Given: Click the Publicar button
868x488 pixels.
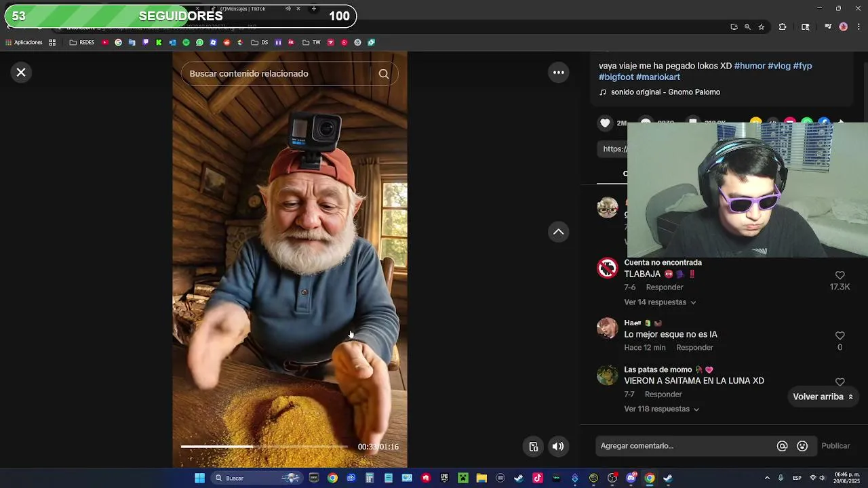Looking at the screenshot, I should point(835,446).
